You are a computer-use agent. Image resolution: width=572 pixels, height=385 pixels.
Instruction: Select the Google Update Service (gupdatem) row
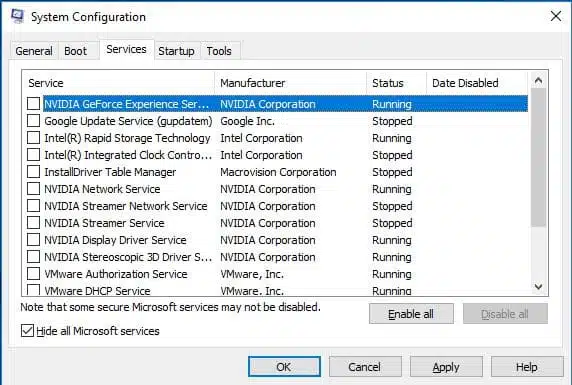point(277,121)
